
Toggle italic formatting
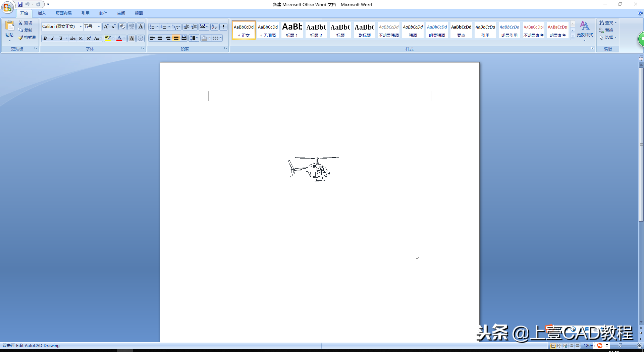(53, 38)
